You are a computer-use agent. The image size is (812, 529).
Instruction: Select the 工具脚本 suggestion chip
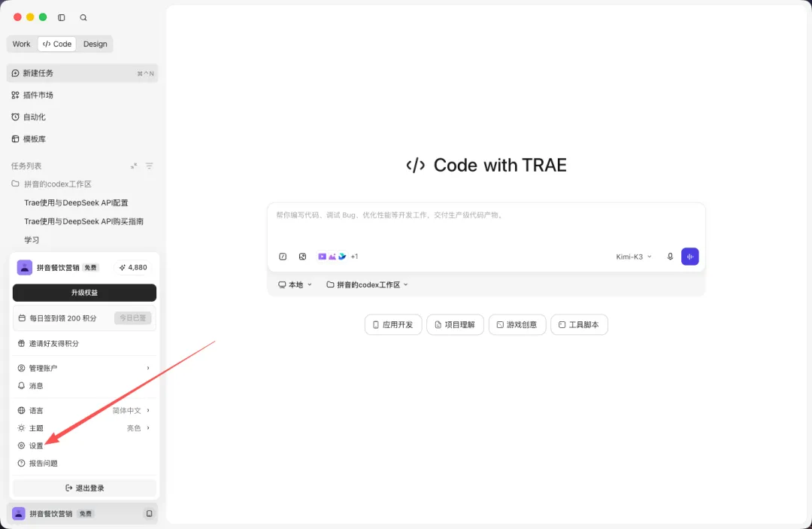point(579,325)
